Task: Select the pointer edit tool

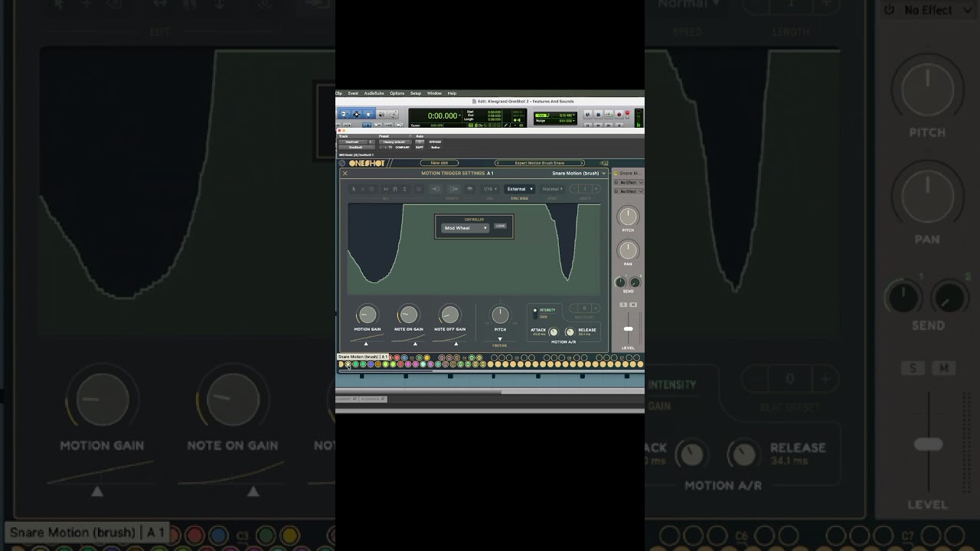Action: click(354, 189)
